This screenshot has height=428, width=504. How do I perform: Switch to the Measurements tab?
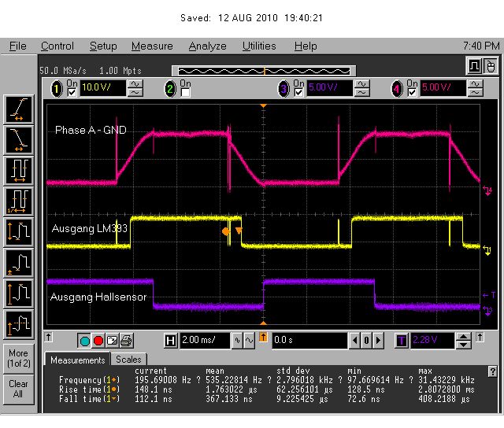coord(77,360)
